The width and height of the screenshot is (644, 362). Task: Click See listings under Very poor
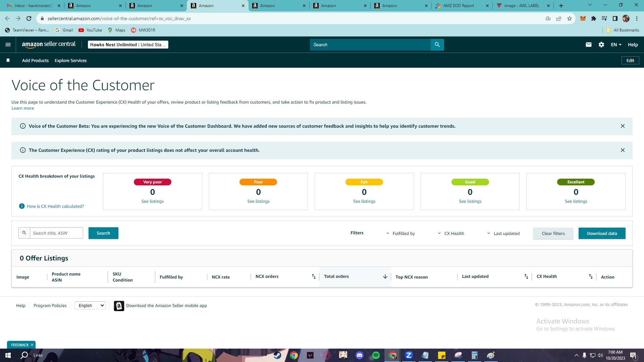[153, 201]
